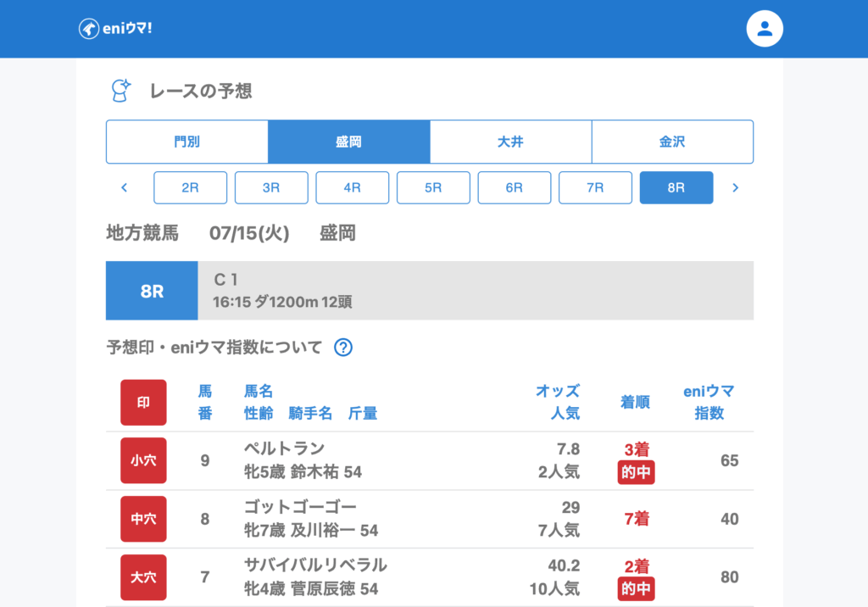Select race 2R
This screenshot has height=607, width=868.
point(191,188)
